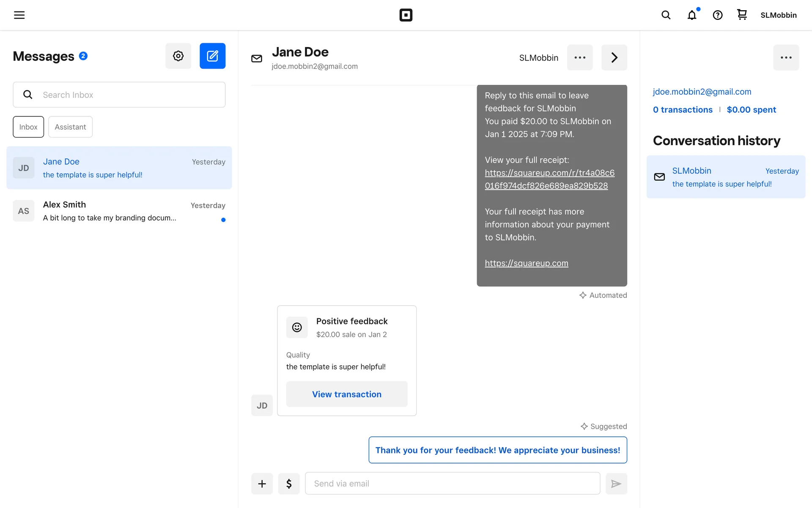This screenshot has width=812, height=508.
Task: Select the Inbox tab
Action: point(28,127)
